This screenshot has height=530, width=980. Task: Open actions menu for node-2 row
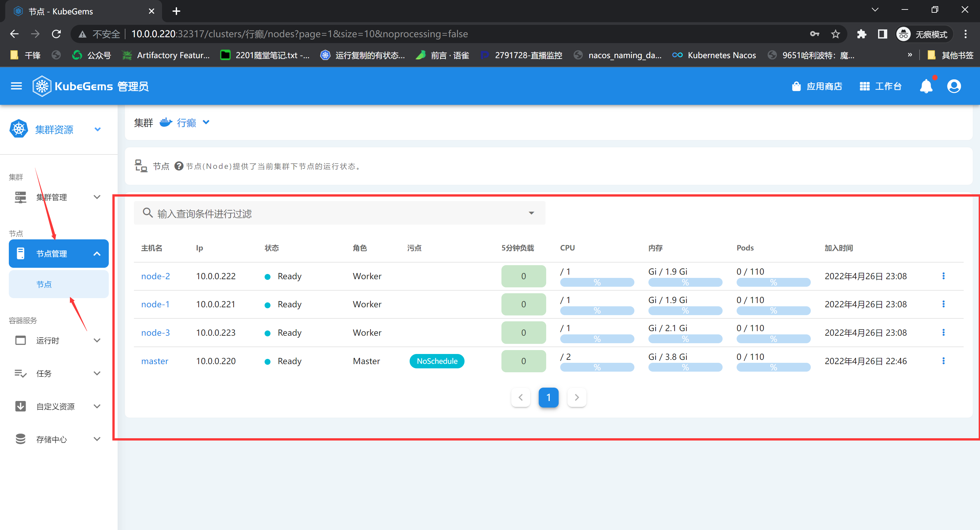click(943, 276)
